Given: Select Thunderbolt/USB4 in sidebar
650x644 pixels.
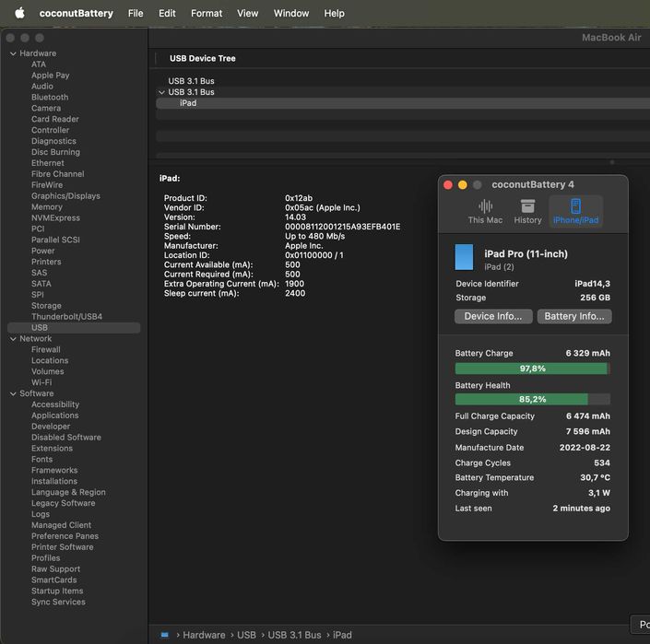Looking at the screenshot, I should tap(66, 317).
